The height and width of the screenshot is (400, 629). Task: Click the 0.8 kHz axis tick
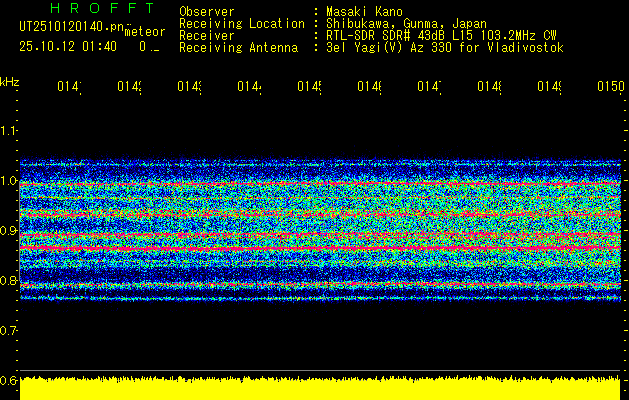[9, 281]
